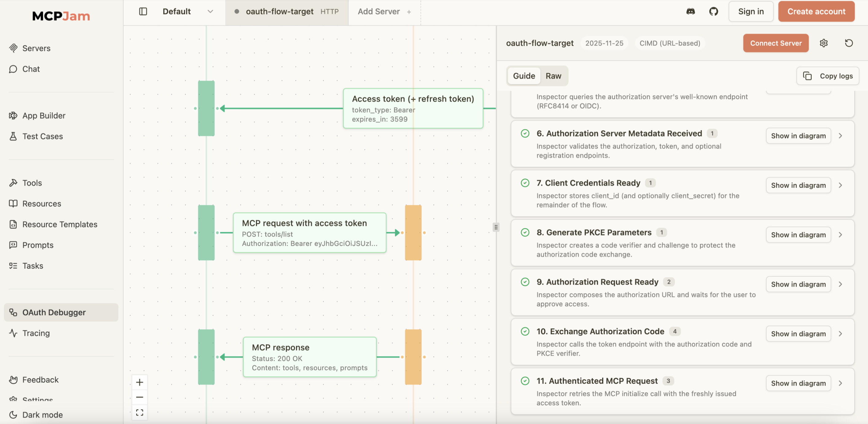The image size is (868, 424).
Task: Open the Tracing sidebar item
Action: pyautogui.click(x=36, y=333)
